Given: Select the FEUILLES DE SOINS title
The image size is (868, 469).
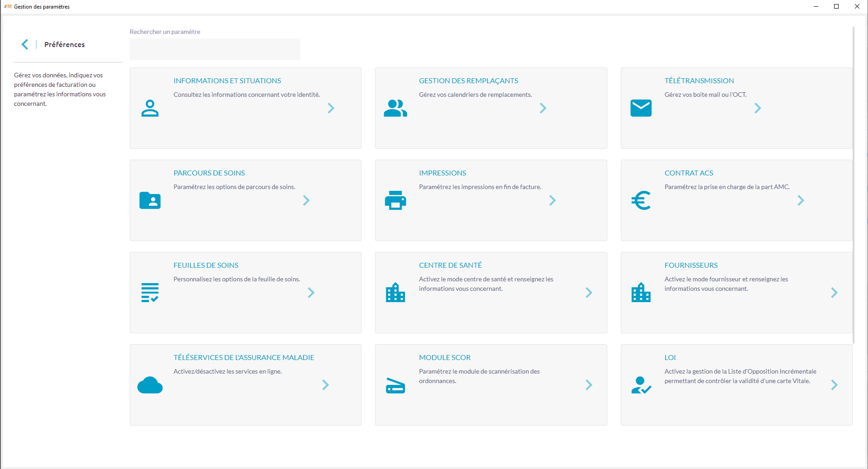Looking at the screenshot, I should (206, 265).
